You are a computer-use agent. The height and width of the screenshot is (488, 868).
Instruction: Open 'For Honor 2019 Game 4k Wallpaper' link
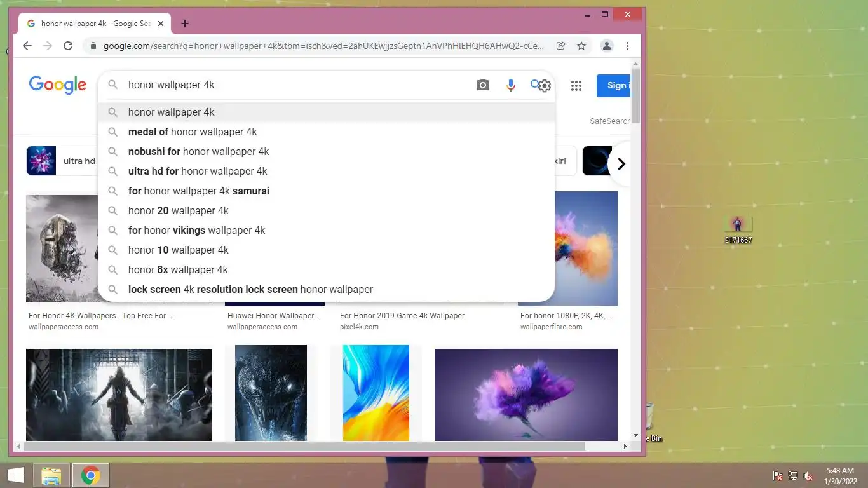[x=402, y=316]
